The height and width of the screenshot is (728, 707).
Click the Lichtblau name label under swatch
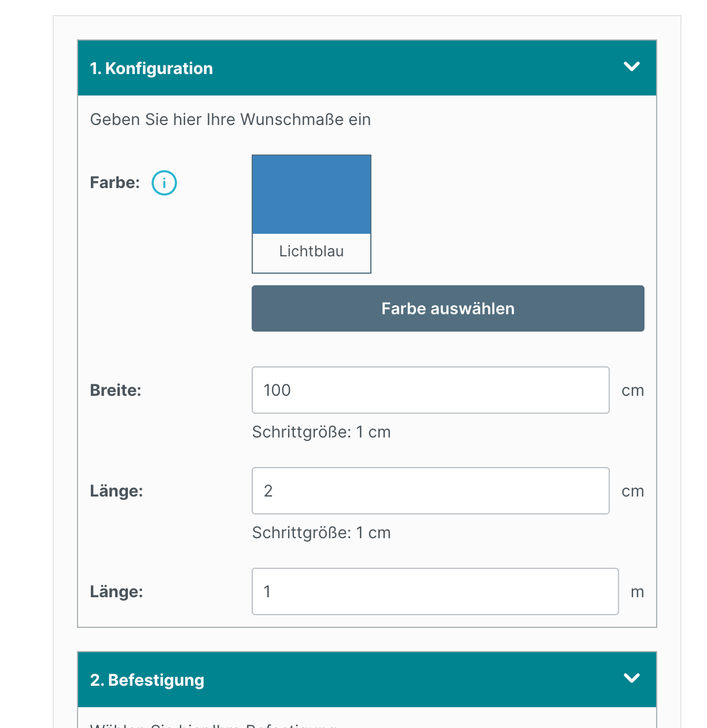(x=311, y=251)
